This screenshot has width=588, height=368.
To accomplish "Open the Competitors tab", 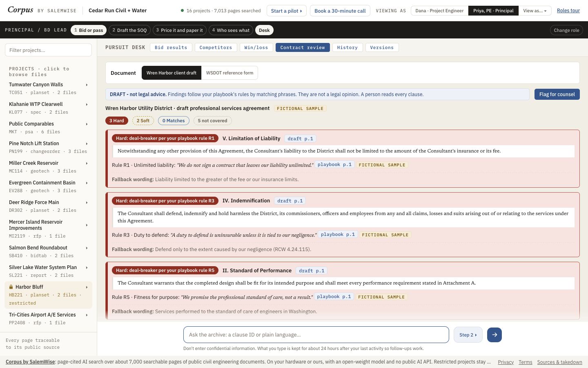I will (x=216, y=47).
